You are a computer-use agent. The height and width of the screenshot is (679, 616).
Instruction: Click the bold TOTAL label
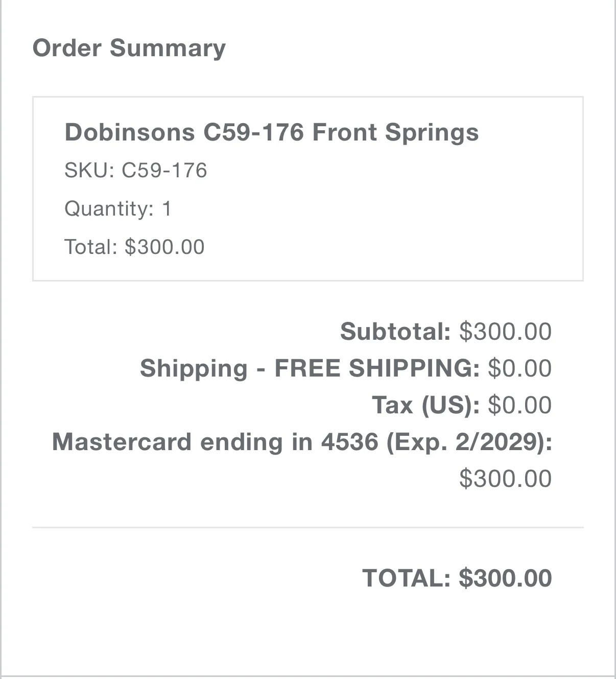point(407,578)
